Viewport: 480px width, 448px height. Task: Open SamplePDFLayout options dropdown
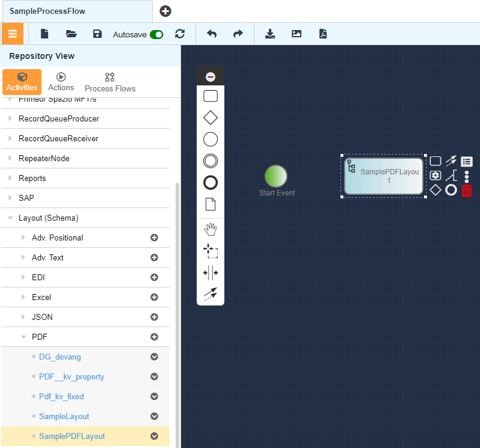[x=154, y=436]
